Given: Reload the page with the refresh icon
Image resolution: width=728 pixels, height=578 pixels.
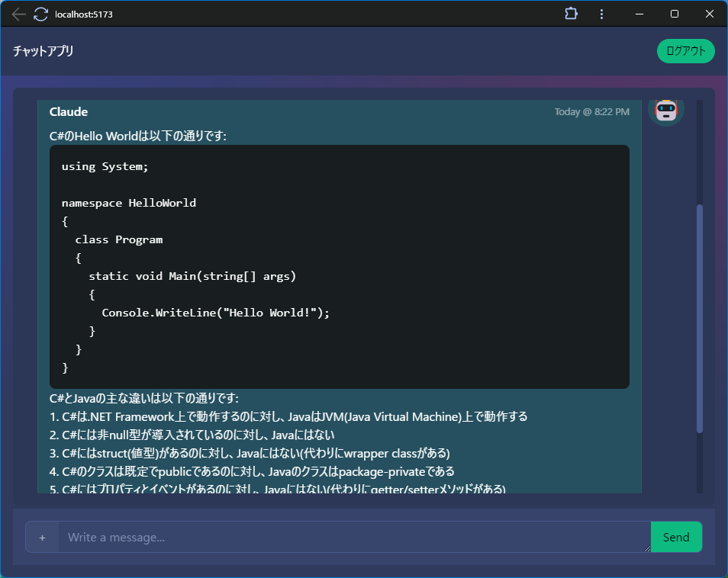Looking at the screenshot, I should tap(40, 14).
